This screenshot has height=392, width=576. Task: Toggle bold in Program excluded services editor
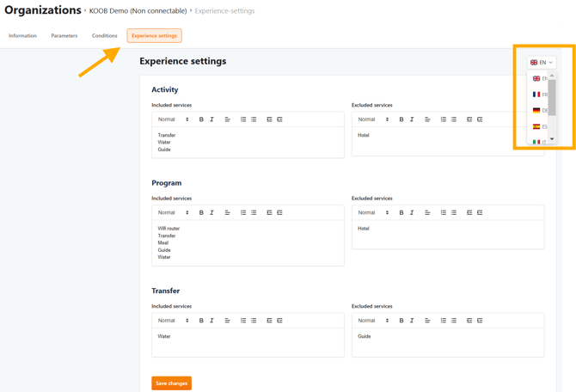[x=401, y=212]
